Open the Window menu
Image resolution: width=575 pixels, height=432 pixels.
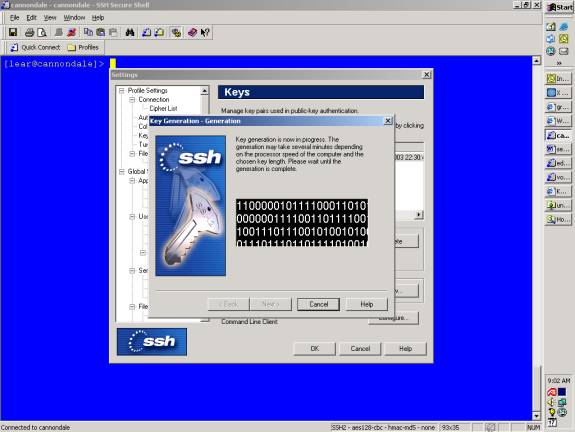74,18
